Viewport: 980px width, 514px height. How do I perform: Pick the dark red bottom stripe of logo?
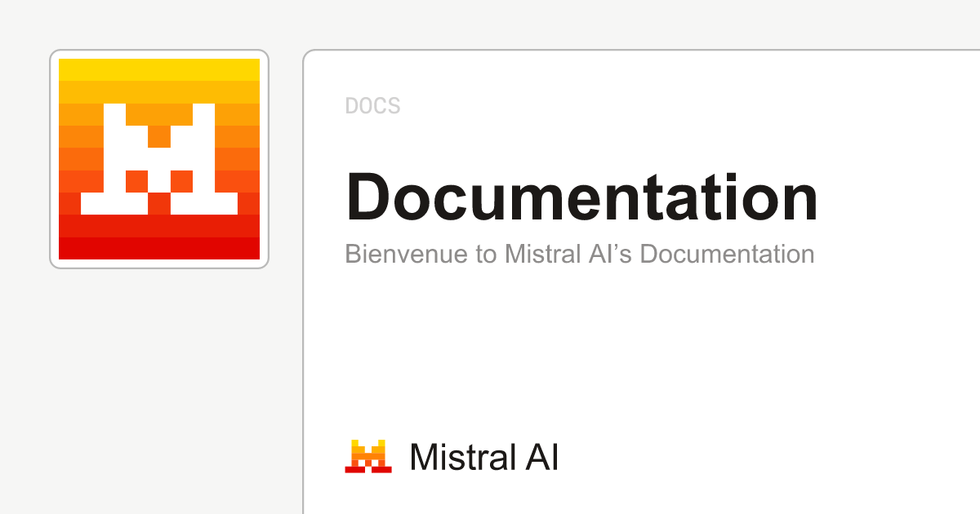(159, 249)
